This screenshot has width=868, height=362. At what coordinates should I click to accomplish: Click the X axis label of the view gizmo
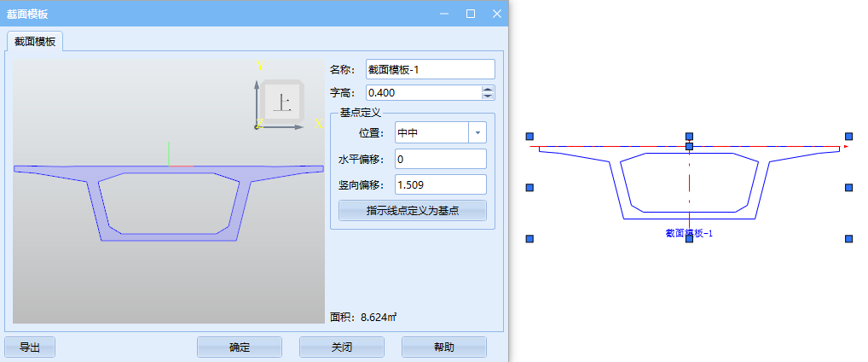[x=318, y=124]
